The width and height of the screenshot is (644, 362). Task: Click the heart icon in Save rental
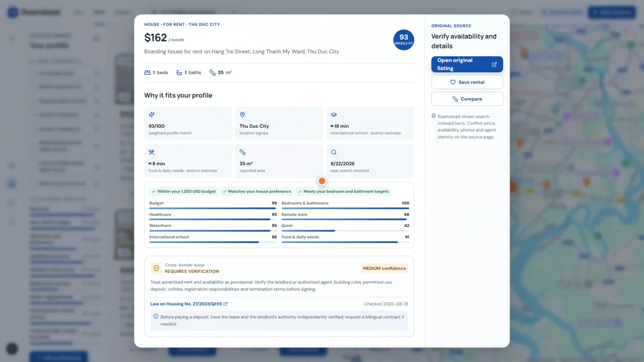coord(453,82)
